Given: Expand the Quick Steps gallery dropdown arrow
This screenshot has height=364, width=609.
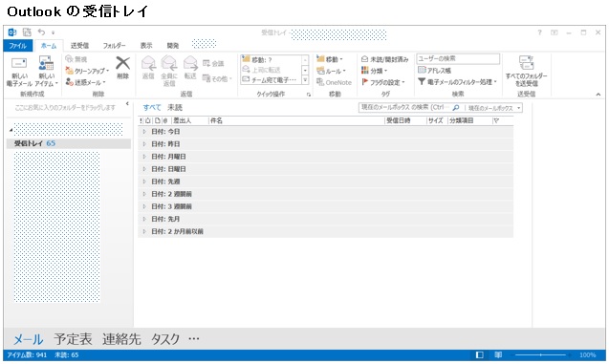Looking at the screenshot, I should 305,80.
